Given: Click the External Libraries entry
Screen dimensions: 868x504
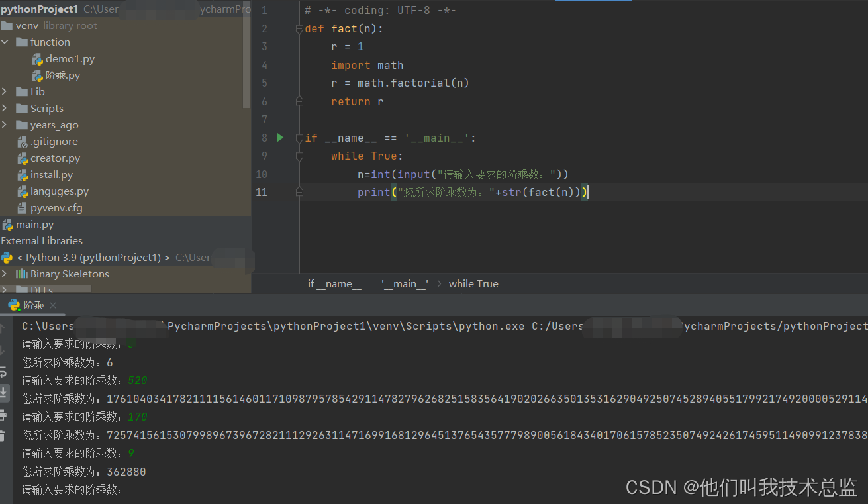Looking at the screenshot, I should coord(42,240).
